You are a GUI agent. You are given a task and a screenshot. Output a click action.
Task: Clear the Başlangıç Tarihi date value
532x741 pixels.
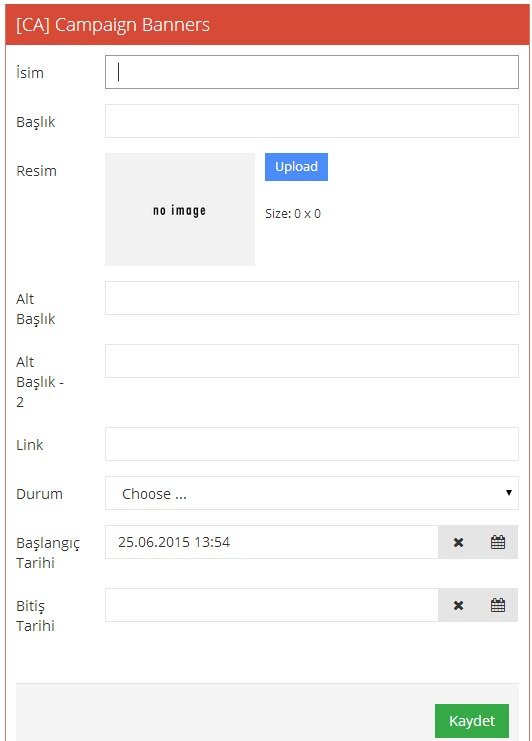click(x=458, y=542)
